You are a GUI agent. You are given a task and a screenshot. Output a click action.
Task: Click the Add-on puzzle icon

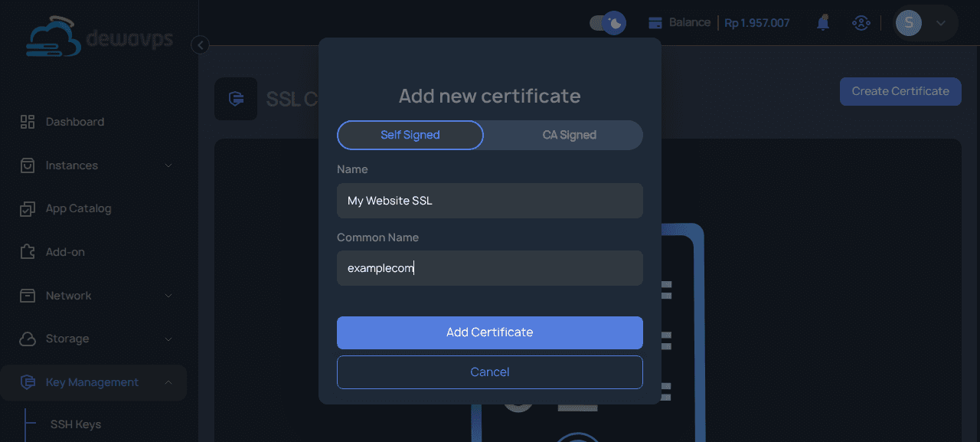(x=27, y=251)
